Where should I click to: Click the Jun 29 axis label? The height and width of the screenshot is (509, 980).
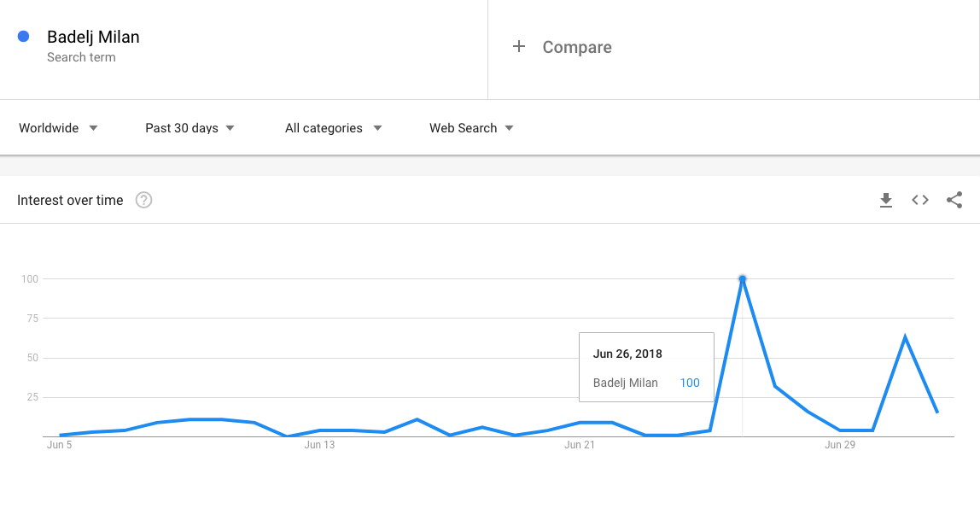(839, 445)
